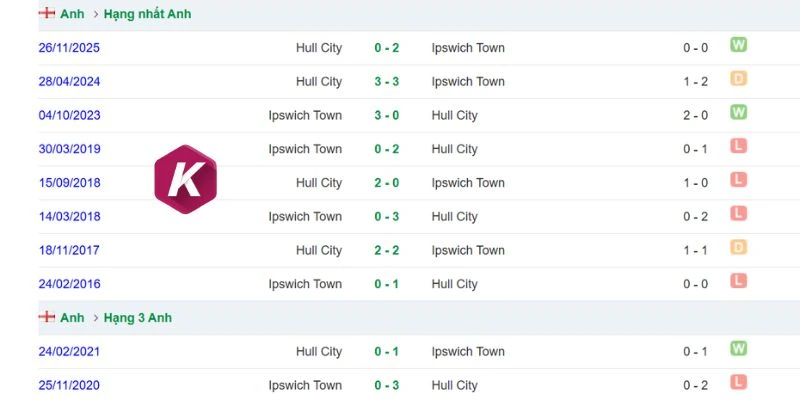The width and height of the screenshot is (800, 400).
Task: Click D badge for 18/11/2017 match
Action: click(738, 247)
